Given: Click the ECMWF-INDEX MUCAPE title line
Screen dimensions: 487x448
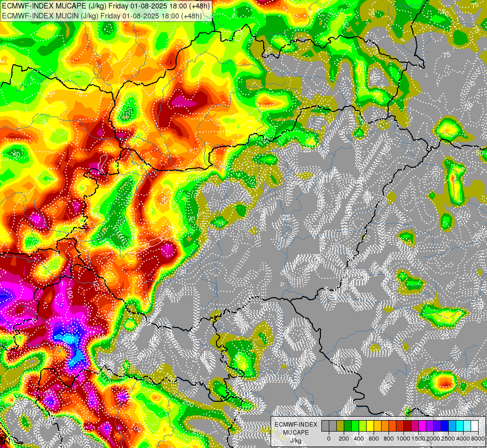Looking at the screenshot, I should tap(105, 5).
